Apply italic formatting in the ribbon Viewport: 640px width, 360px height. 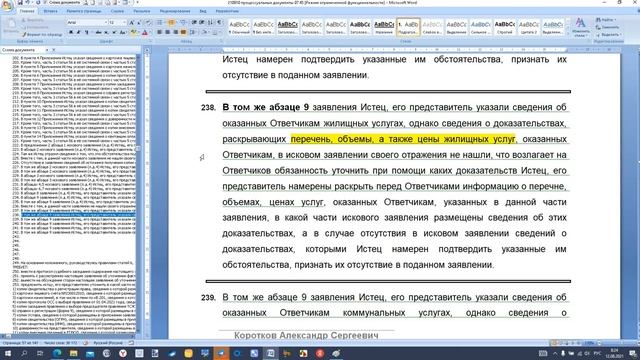[x=79, y=32]
